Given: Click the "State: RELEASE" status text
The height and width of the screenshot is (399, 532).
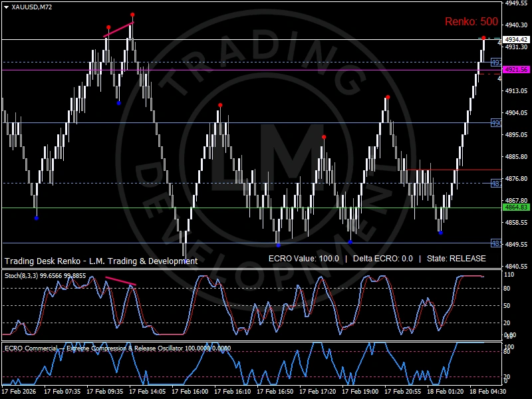Looking at the screenshot, I should [x=456, y=259].
